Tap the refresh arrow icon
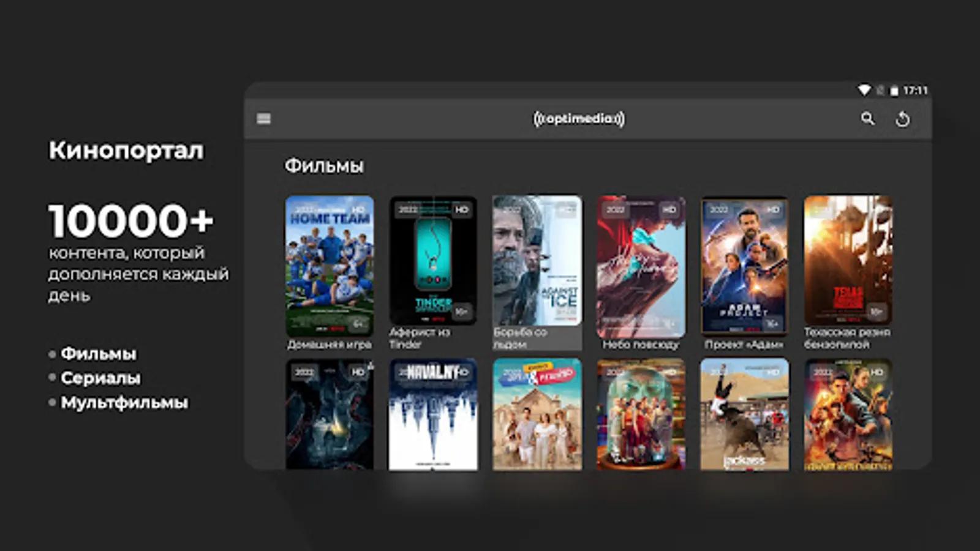 coord(902,119)
